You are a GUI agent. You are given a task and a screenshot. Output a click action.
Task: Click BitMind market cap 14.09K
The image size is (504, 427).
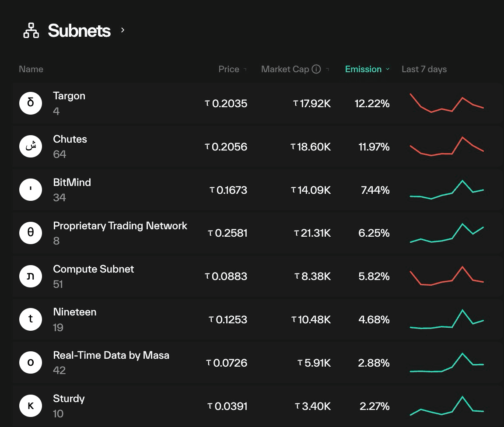(311, 190)
